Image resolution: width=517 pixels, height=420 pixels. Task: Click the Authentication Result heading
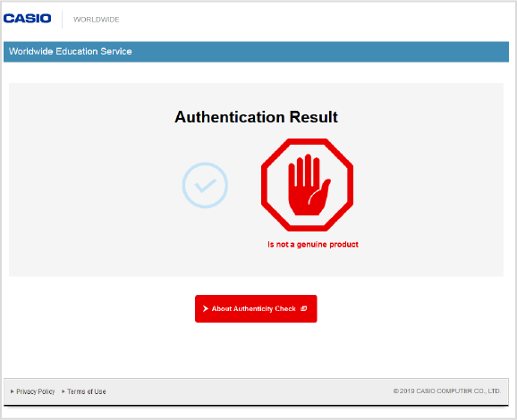click(x=256, y=117)
